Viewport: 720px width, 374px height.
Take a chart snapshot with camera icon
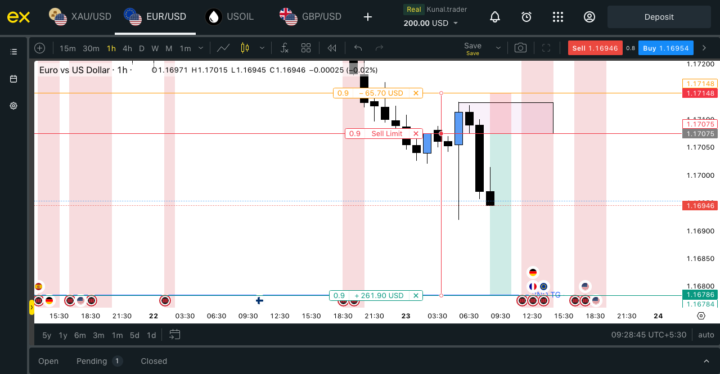[x=520, y=48]
